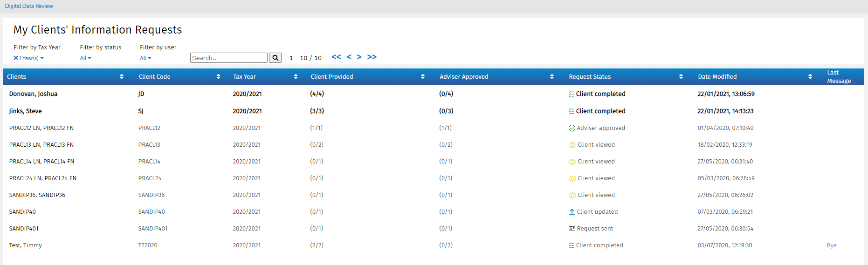
Task: Click the Clients column header
Action: [x=17, y=77]
